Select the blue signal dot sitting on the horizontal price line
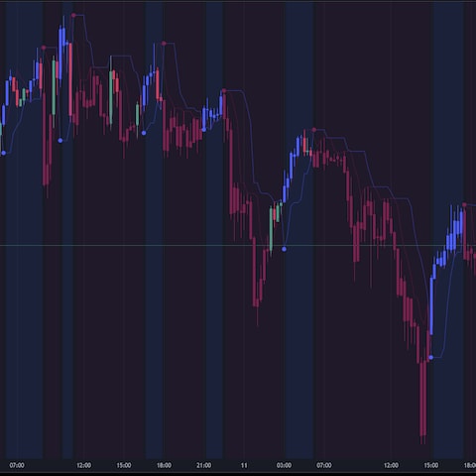Image resolution: width=476 pixels, height=476 pixels. click(x=284, y=249)
